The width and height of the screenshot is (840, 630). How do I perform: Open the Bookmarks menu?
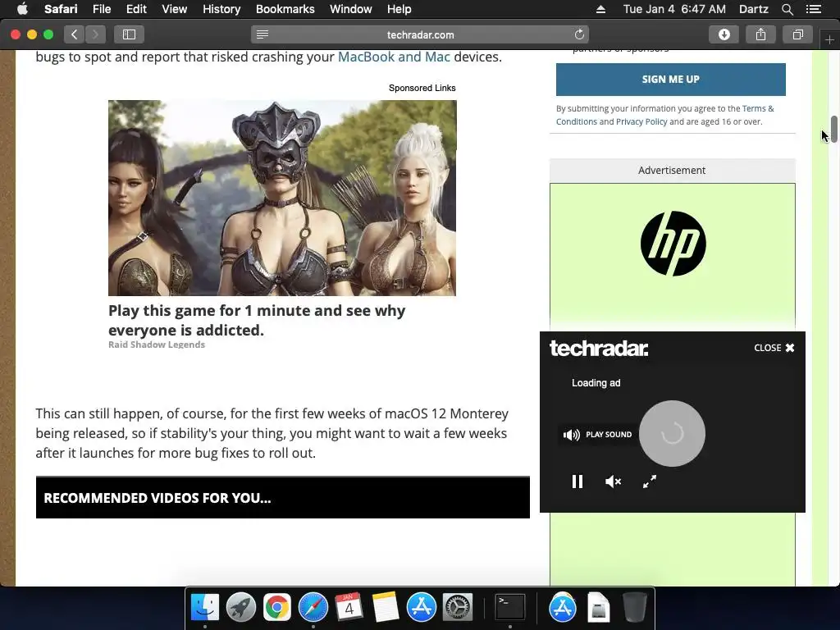285,9
